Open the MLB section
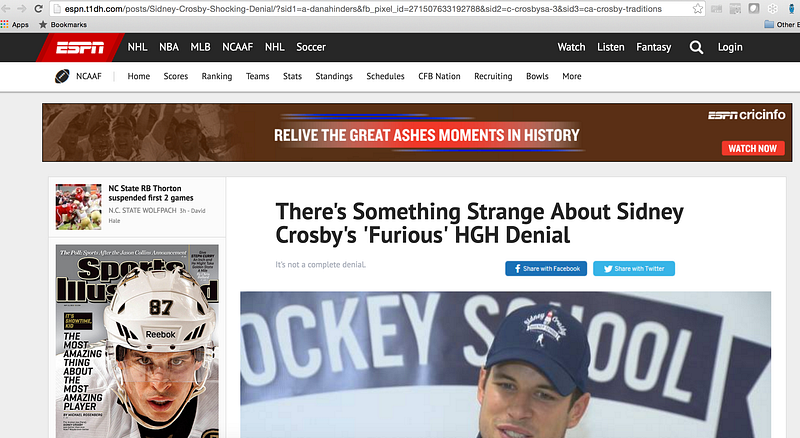The image size is (800, 438). click(201, 47)
